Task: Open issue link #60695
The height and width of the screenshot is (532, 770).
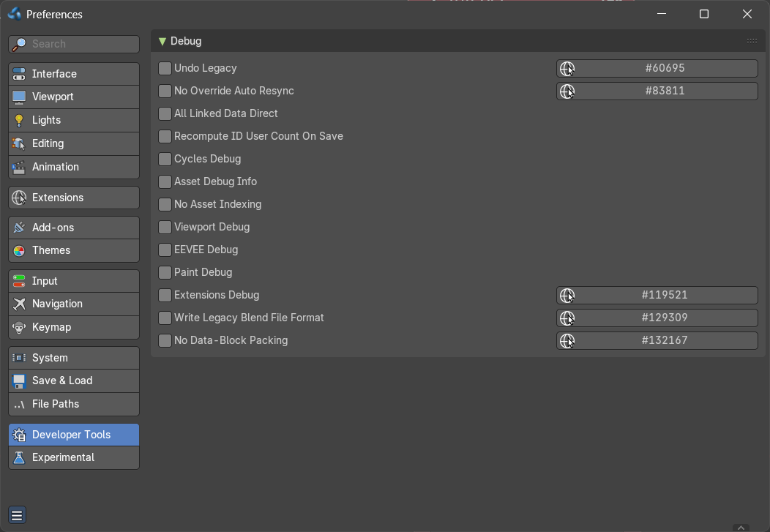Action: (657, 68)
